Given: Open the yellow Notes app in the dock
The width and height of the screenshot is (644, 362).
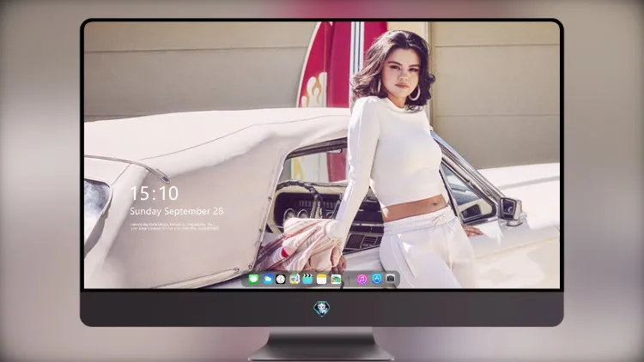Looking at the screenshot, I should (322, 279).
